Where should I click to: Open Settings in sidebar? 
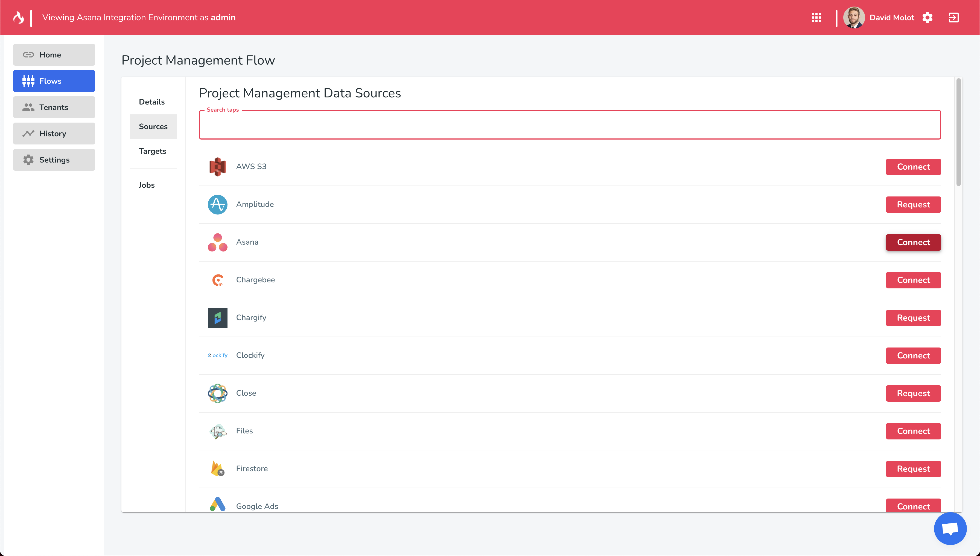(x=54, y=160)
